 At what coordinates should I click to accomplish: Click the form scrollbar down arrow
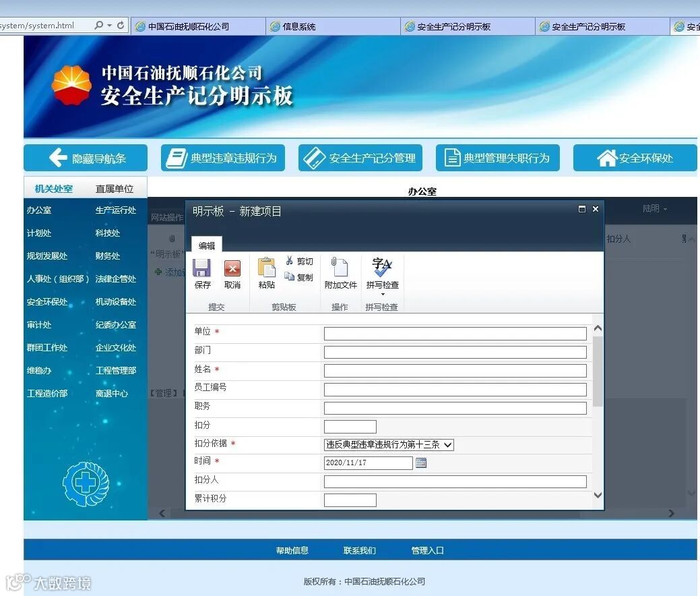click(x=598, y=495)
